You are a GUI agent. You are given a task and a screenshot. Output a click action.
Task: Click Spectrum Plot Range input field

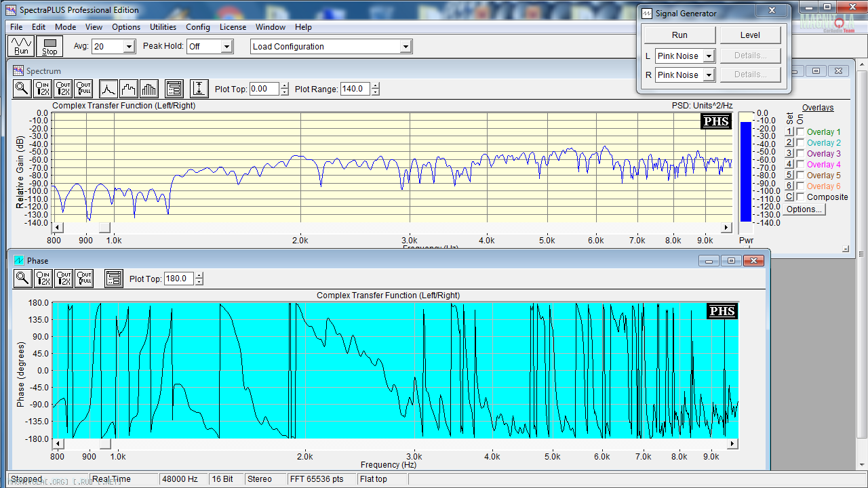pyautogui.click(x=355, y=89)
